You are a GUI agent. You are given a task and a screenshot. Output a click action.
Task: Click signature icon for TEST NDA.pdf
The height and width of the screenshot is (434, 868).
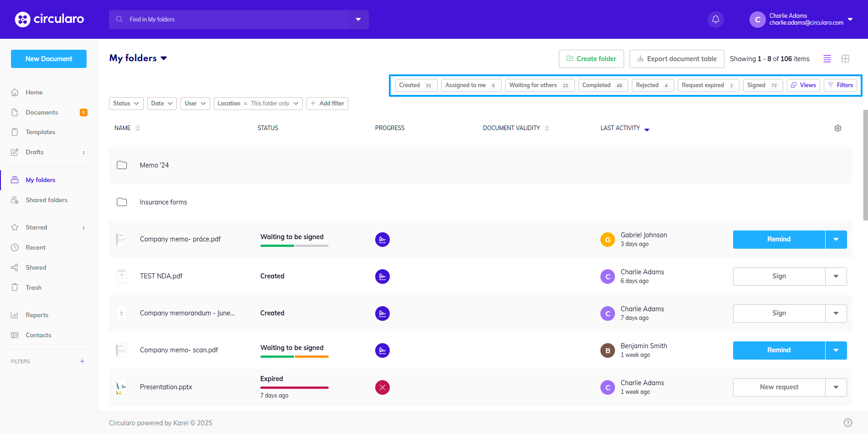coord(382,277)
